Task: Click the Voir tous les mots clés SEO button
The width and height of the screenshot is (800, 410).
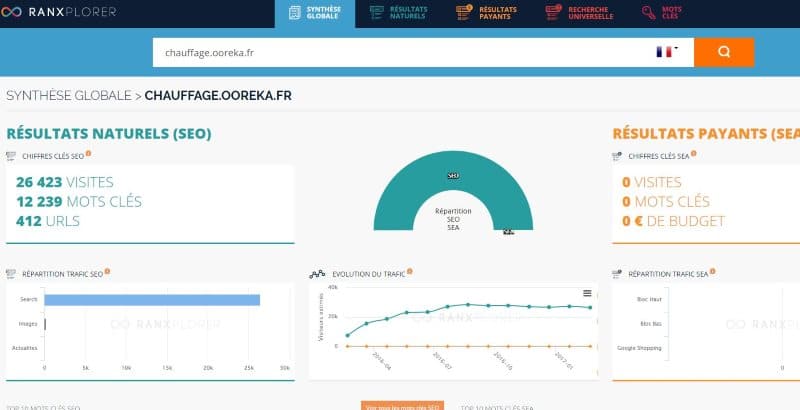Action: coord(403,406)
